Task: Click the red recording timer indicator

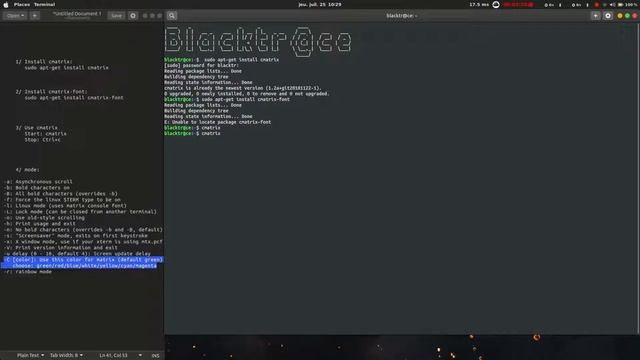Action: click(x=518, y=4)
